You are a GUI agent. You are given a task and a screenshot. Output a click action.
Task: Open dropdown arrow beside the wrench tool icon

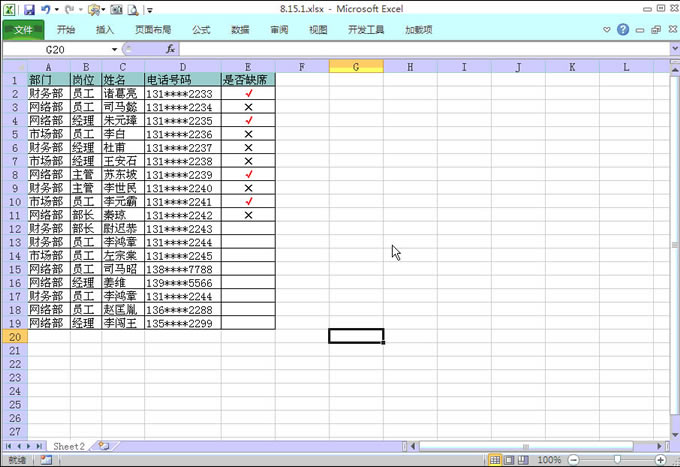tap(103, 9)
